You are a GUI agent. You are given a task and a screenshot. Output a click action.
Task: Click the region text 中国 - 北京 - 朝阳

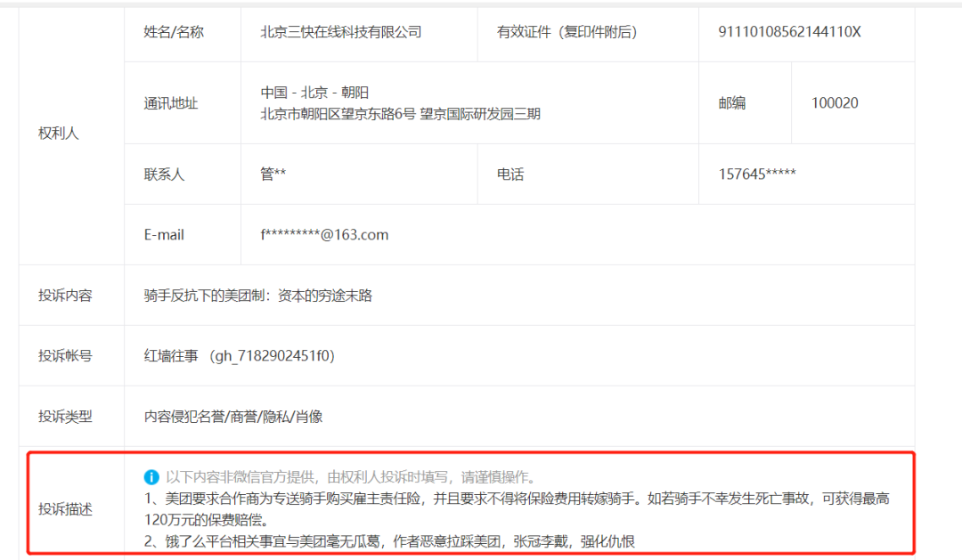(314, 93)
